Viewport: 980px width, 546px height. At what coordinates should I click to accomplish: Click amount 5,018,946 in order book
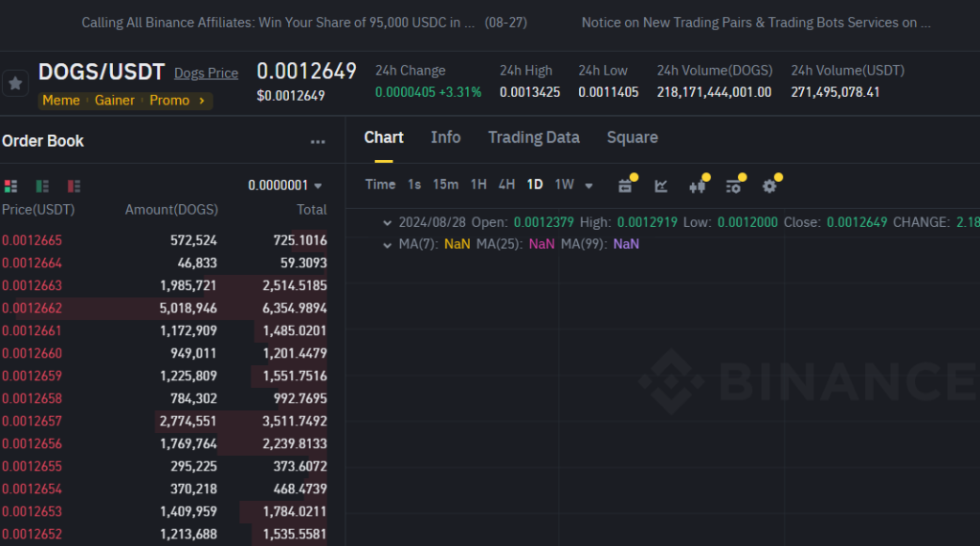(189, 307)
